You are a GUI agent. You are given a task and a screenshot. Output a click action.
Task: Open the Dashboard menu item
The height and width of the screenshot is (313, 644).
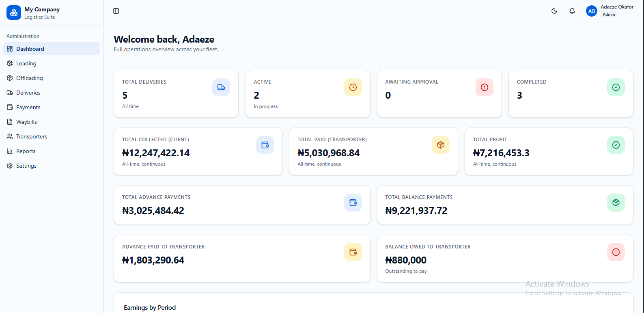tap(52, 49)
